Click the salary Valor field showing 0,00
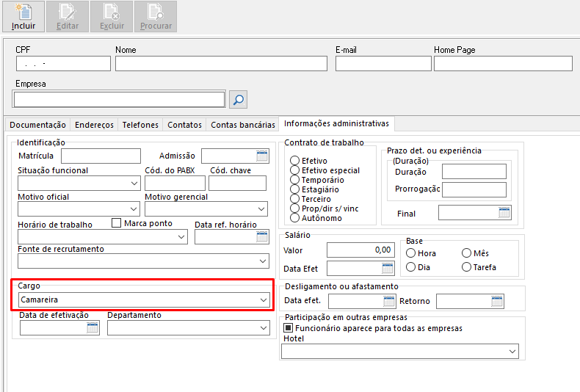 click(360, 250)
